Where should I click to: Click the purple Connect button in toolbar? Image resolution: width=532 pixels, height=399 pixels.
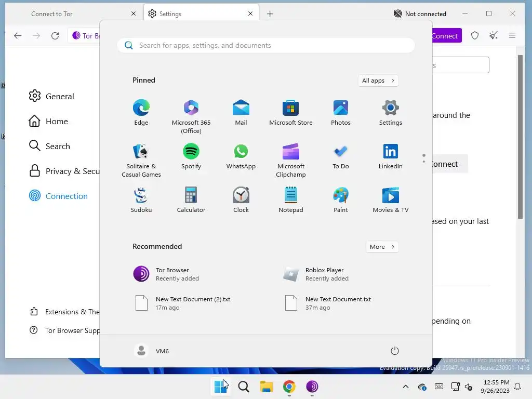coord(446,36)
